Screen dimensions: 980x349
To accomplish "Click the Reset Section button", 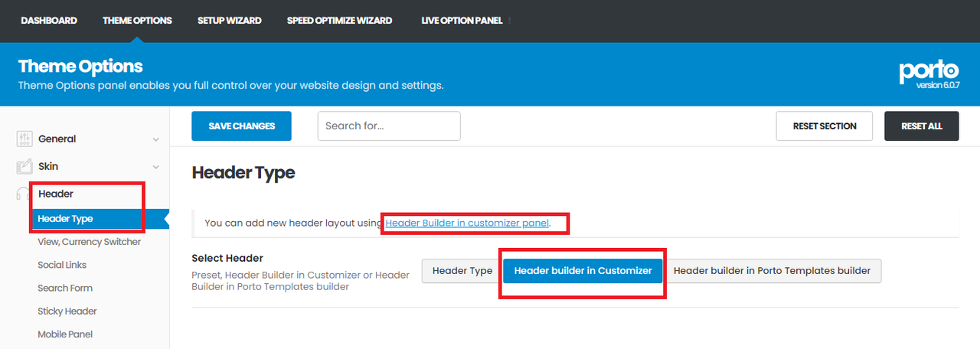I will (824, 126).
